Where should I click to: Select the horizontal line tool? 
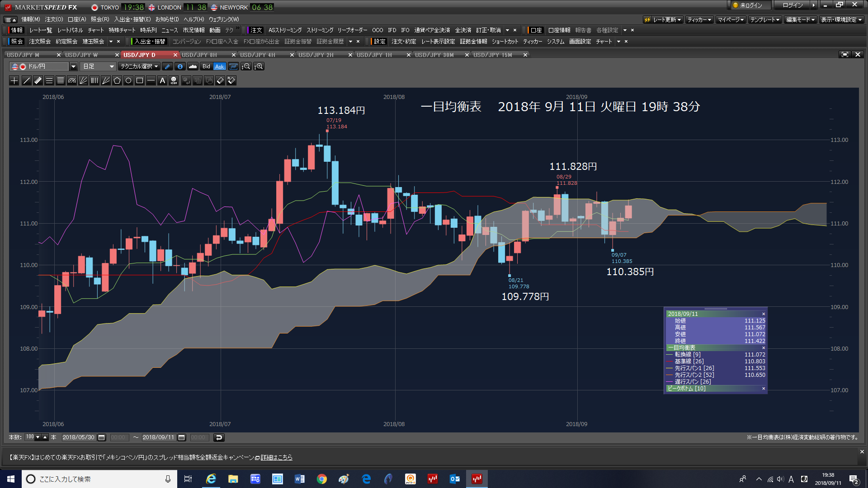click(x=151, y=80)
